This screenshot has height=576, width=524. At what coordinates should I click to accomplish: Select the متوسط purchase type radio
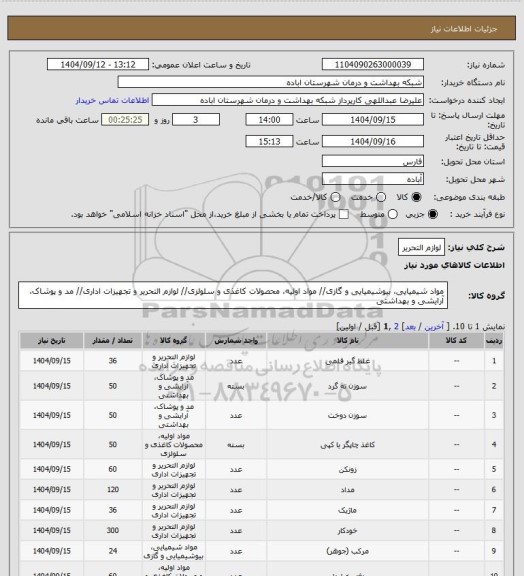pos(393,214)
